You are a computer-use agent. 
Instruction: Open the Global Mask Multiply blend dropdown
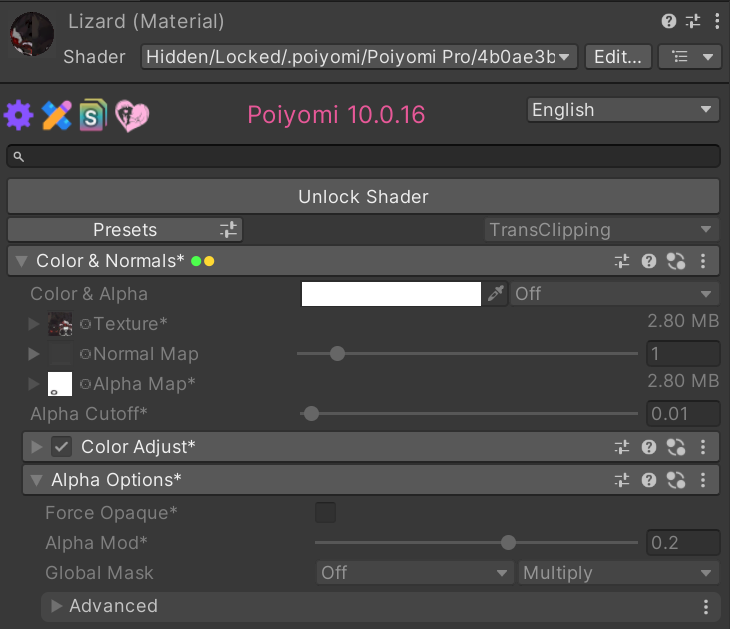click(x=619, y=573)
